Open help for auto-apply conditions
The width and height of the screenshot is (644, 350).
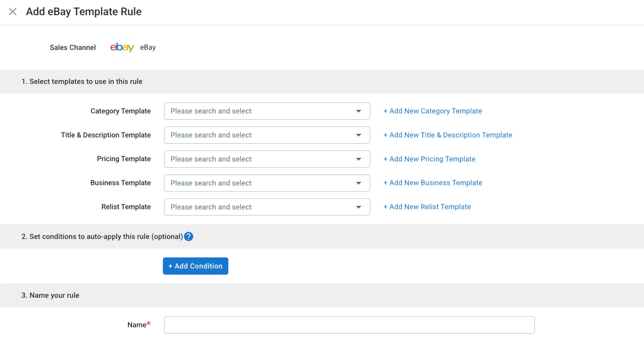pyautogui.click(x=189, y=236)
